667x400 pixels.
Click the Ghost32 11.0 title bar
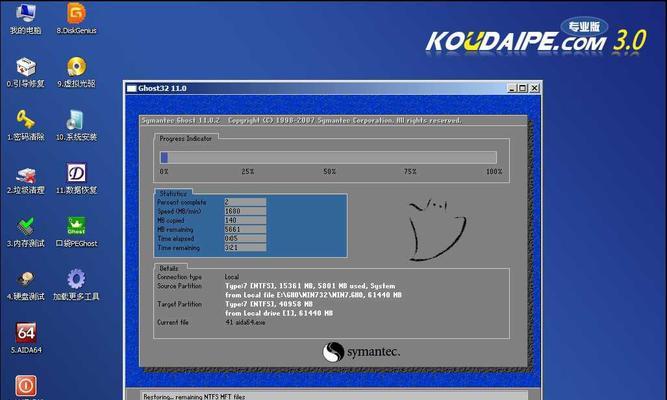pyautogui.click(x=333, y=88)
